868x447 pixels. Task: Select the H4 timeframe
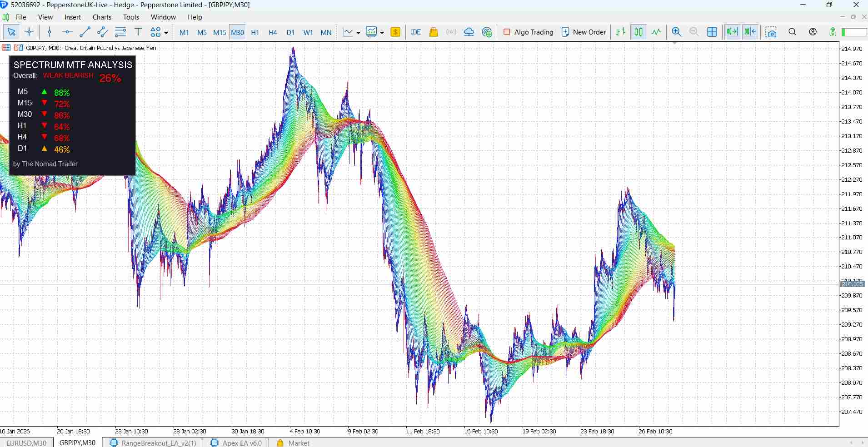pos(272,32)
